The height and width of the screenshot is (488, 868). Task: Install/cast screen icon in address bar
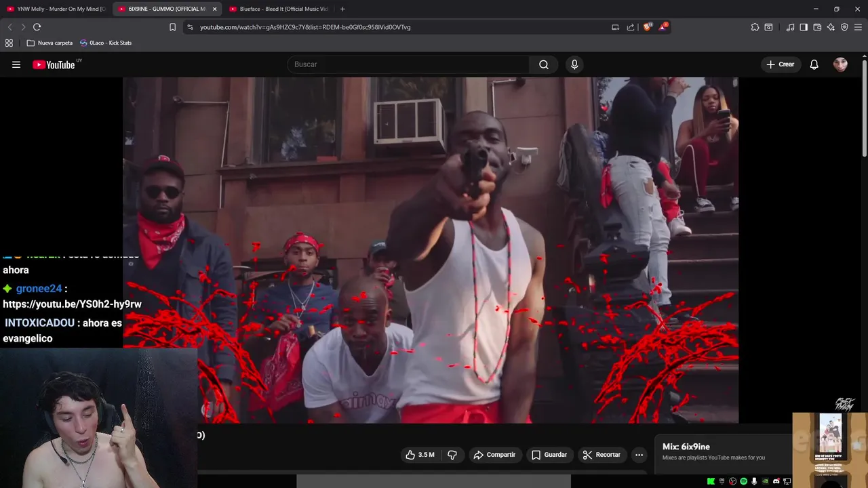(x=615, y=27)
